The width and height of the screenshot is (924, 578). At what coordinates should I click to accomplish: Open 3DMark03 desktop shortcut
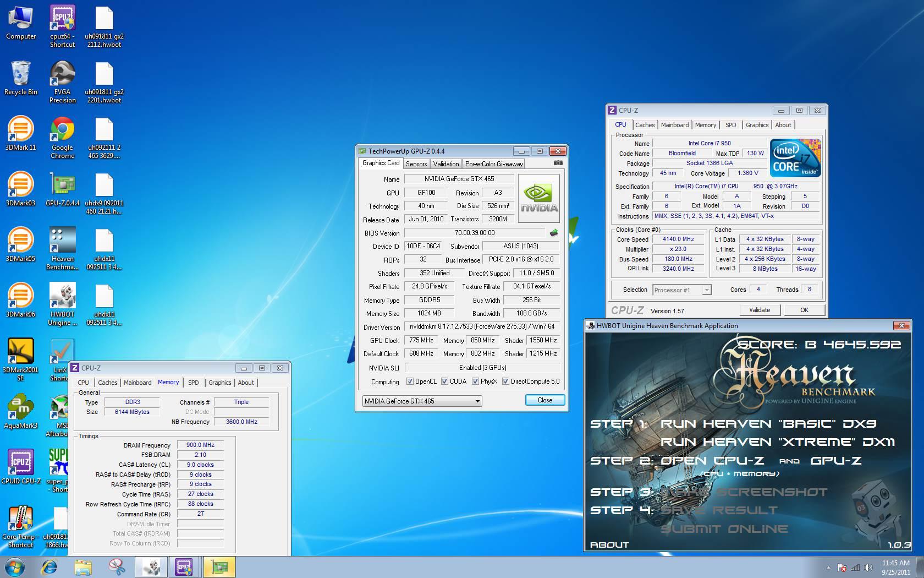[x=21, y=189]
